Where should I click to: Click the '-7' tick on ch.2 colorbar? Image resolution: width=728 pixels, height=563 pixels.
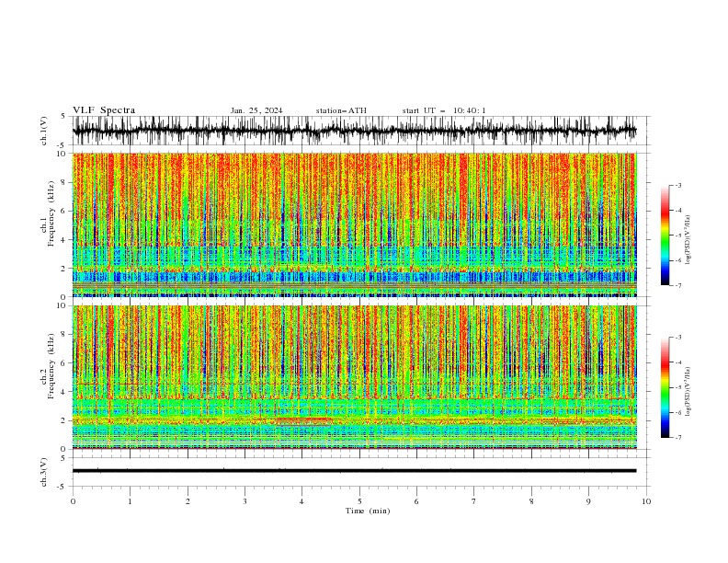[x=677, y=438]
